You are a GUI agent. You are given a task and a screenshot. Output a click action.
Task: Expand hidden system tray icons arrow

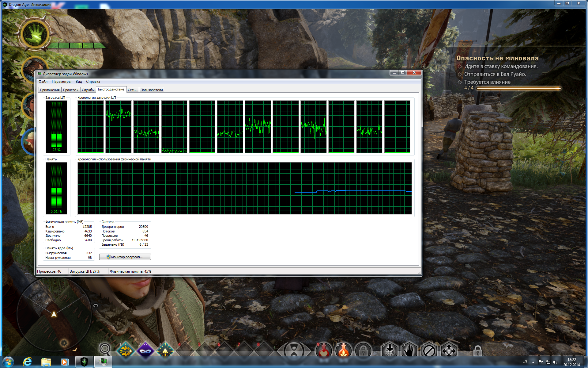click(533, 362)
